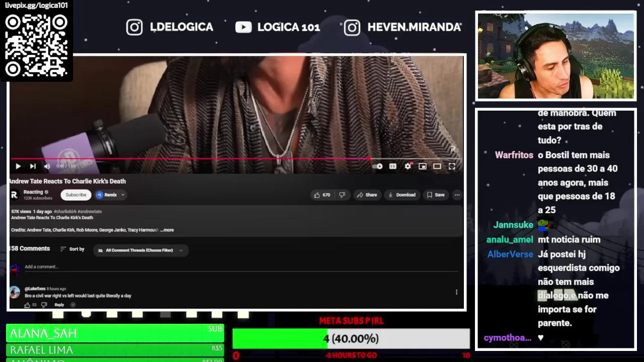644x362 pixels.
Task: Skip to the next video
Action: pos(33,166)
